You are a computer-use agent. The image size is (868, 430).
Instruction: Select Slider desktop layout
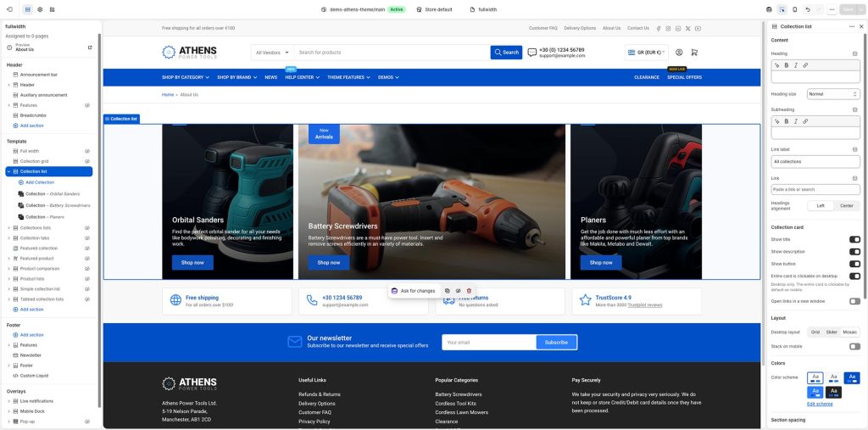(832, 332)
